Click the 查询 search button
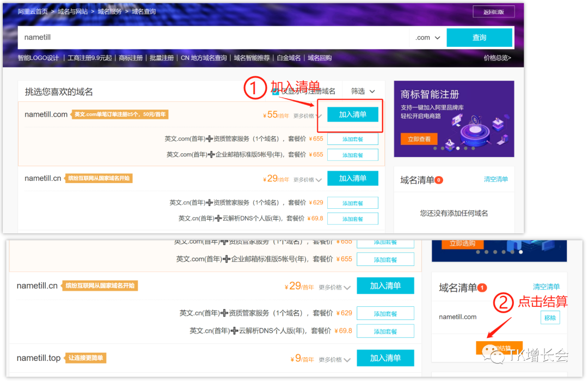This screenshot has height=381, width=588. point(479,38)
